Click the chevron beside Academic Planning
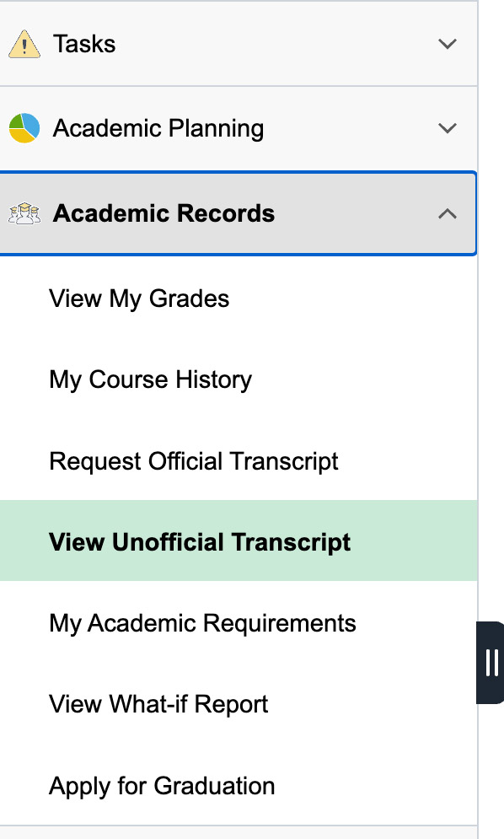 (x=448, y=128)
